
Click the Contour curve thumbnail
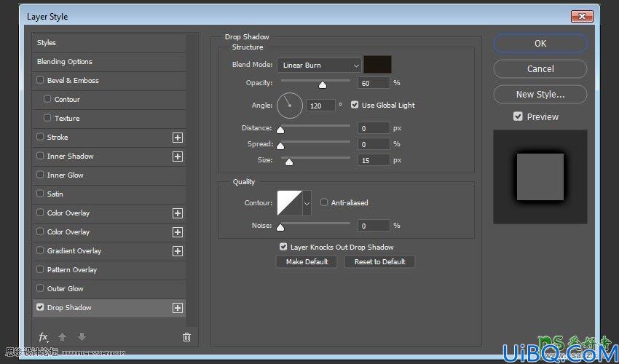[290, 203]
